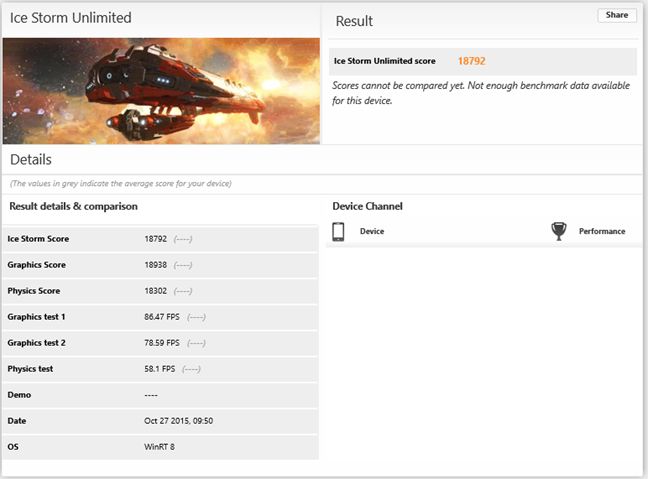Select the Device label in Device Channel
The width and height of the screenshot is (648, 479).
pyautogui.click(x=372, y=231)
